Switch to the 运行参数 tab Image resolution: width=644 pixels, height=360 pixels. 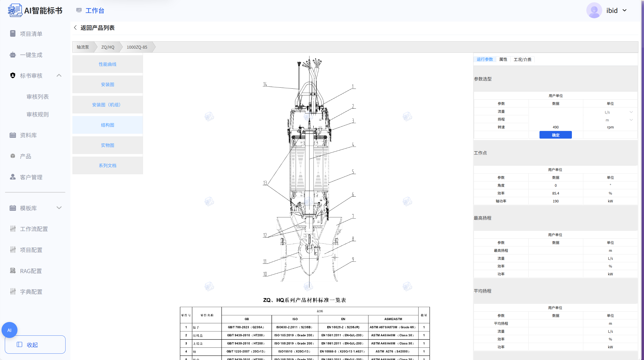(485, 59)
